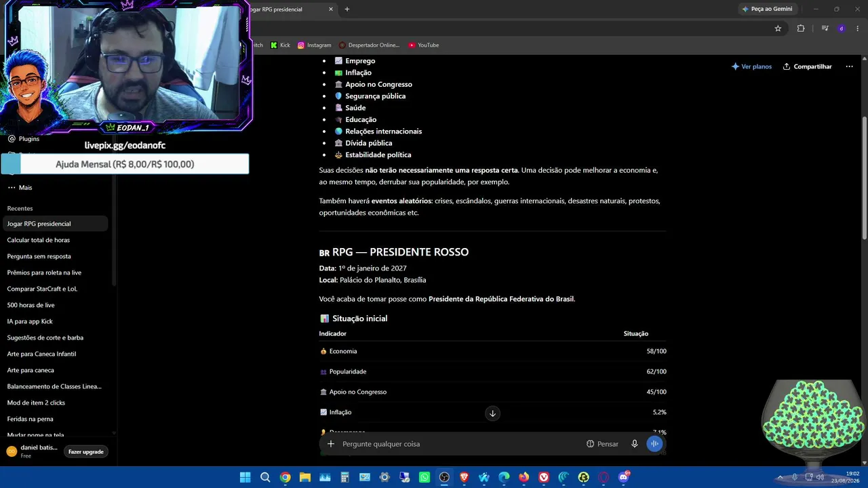This screenshot has width=868, height=488.
Task: Click the plus attach icon in prompt box
Action: coord(331,444)
